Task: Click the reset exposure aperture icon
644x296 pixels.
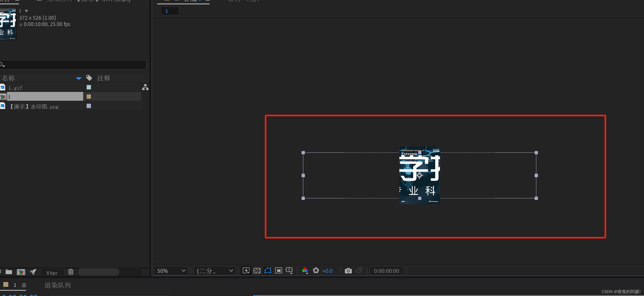Action: pos(316,270)
